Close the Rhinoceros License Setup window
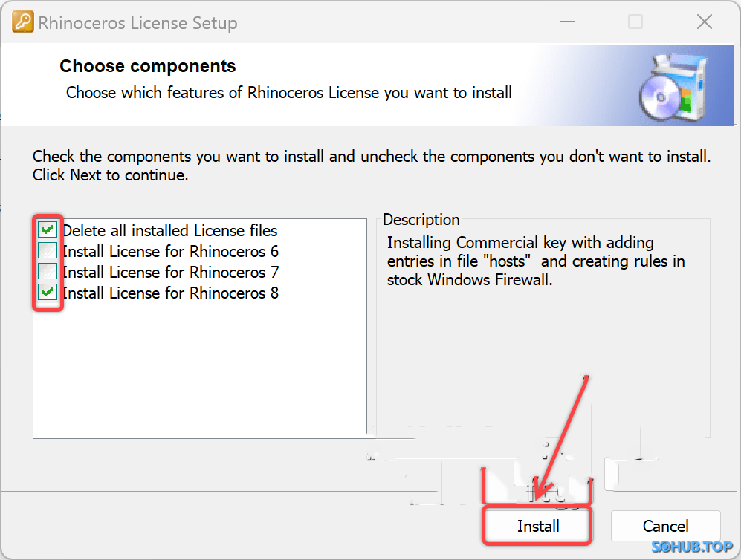 point(703,22)
